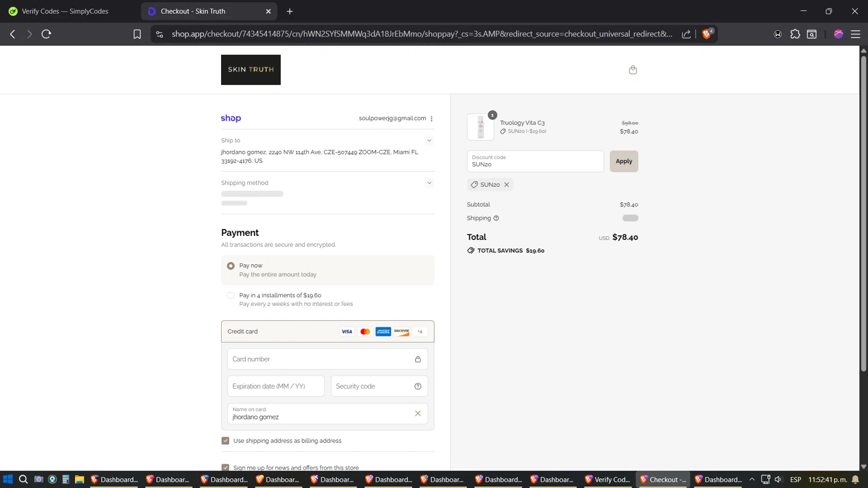Open Windows taskbar search

click(23, 479)
